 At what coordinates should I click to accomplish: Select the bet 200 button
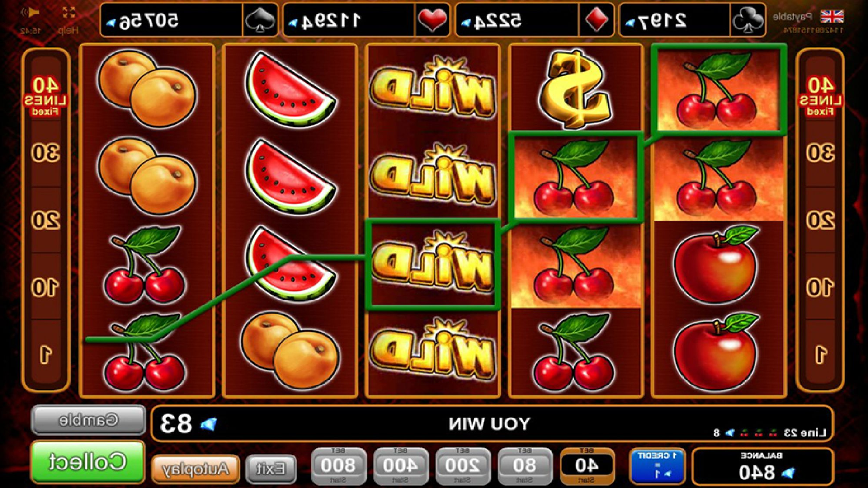pos(463,466)
